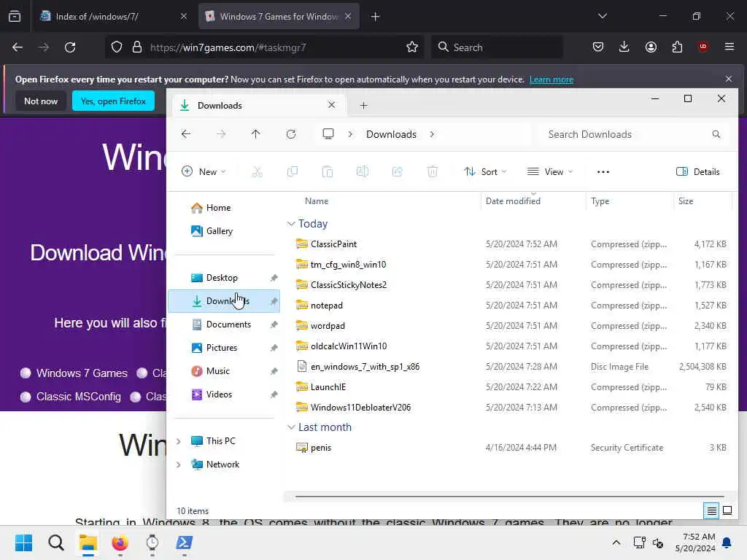The height and width of the screenshot is (560, 747).
Task: Open Firefox application hamburger menu
Action: coord(729,47)
